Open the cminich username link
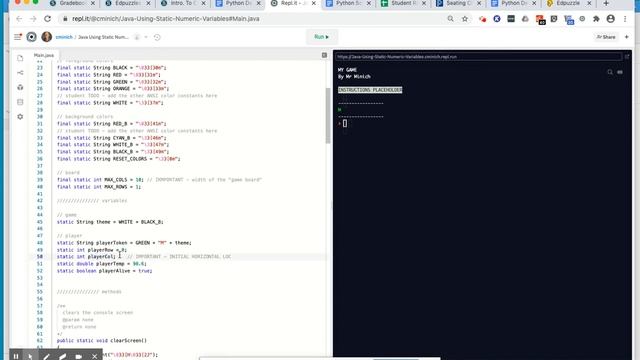The height and width of the screenshot is (360, 640). (x=64, y=37)
